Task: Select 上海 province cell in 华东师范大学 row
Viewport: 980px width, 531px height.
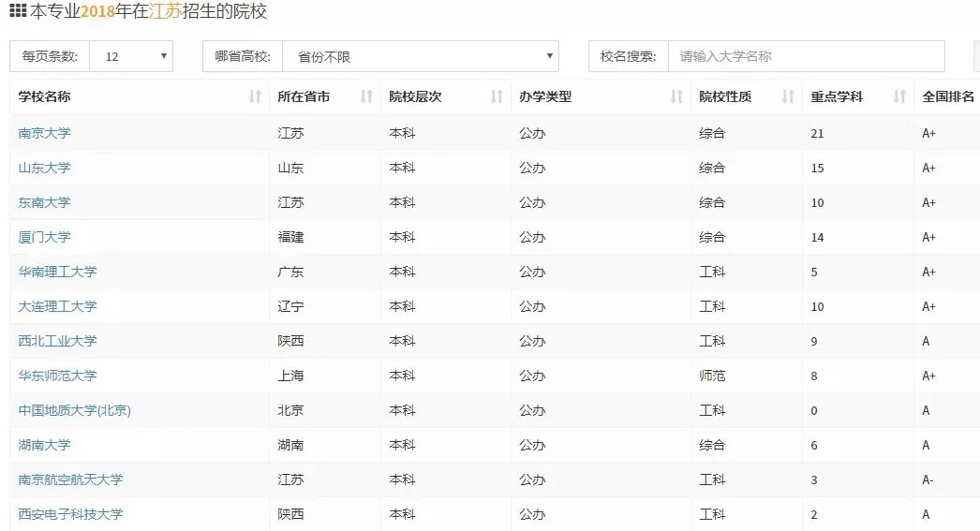Action: pos(290,376)
